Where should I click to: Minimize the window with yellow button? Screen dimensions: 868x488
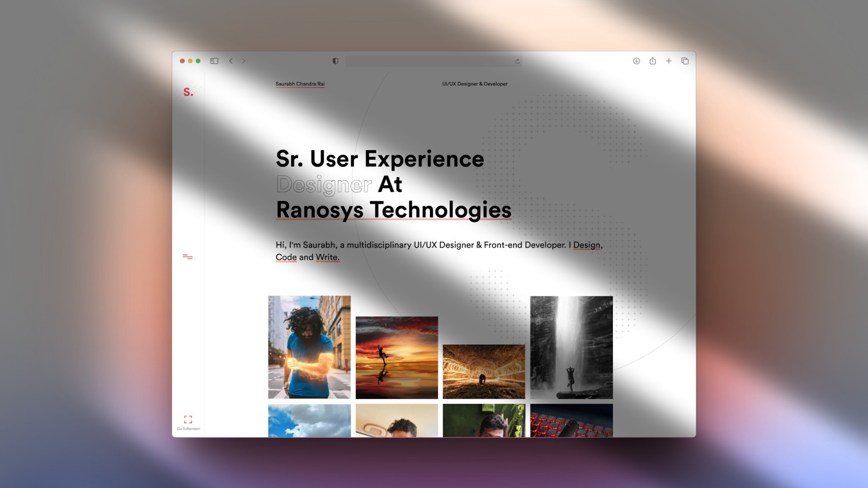tap(190, 61)
